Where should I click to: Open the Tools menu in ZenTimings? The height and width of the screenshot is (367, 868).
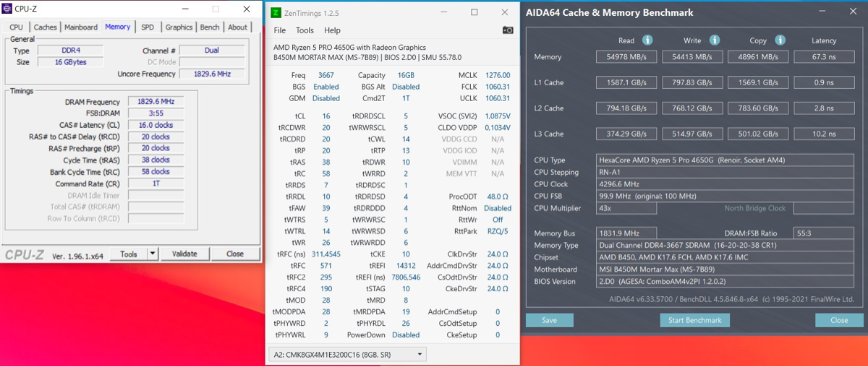pos(305,30)
